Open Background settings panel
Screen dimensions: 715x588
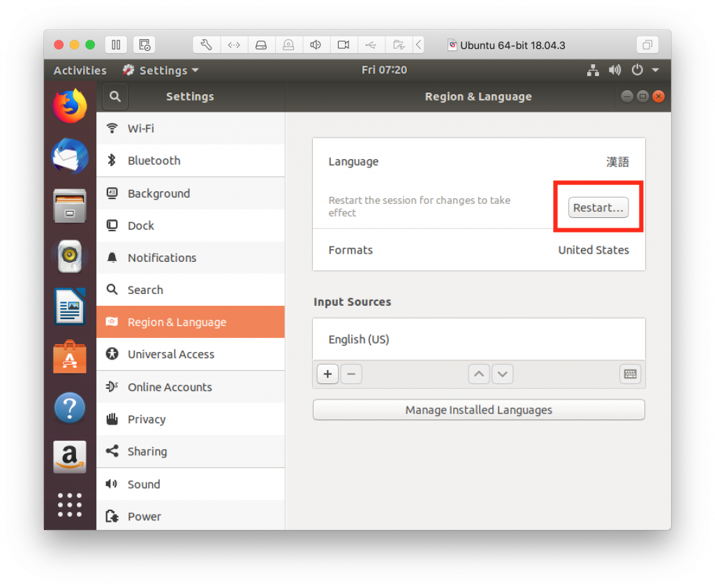click(x=191, y=193)
